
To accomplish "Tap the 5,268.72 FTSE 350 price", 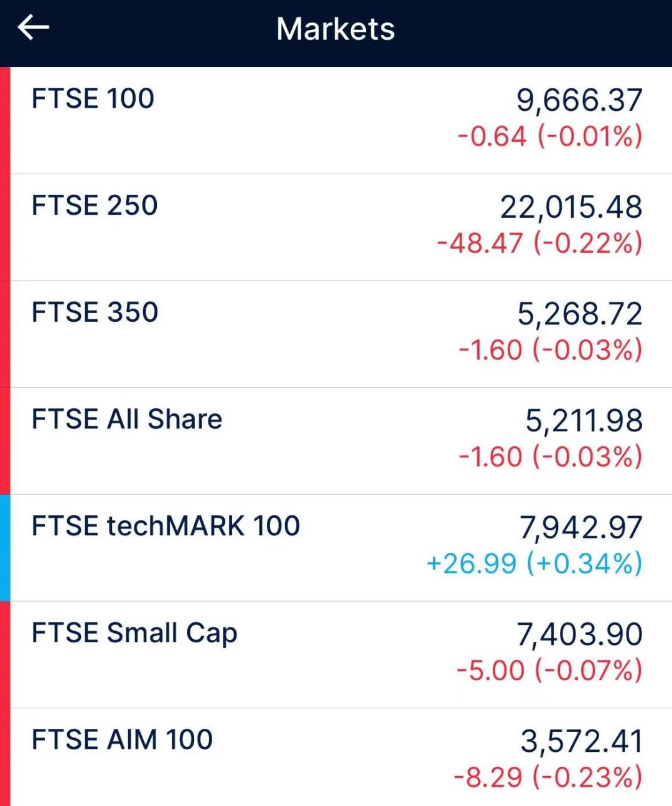I will point(579,314).
